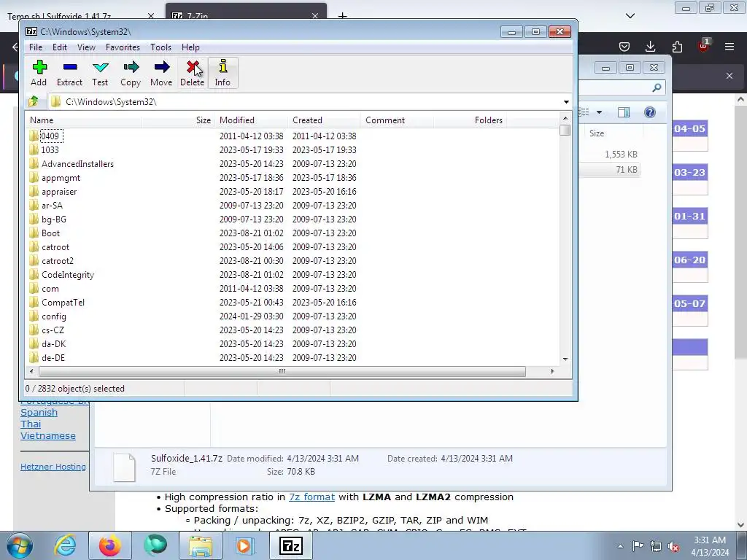Open a new Firefox tab plus button

point(343,16)
